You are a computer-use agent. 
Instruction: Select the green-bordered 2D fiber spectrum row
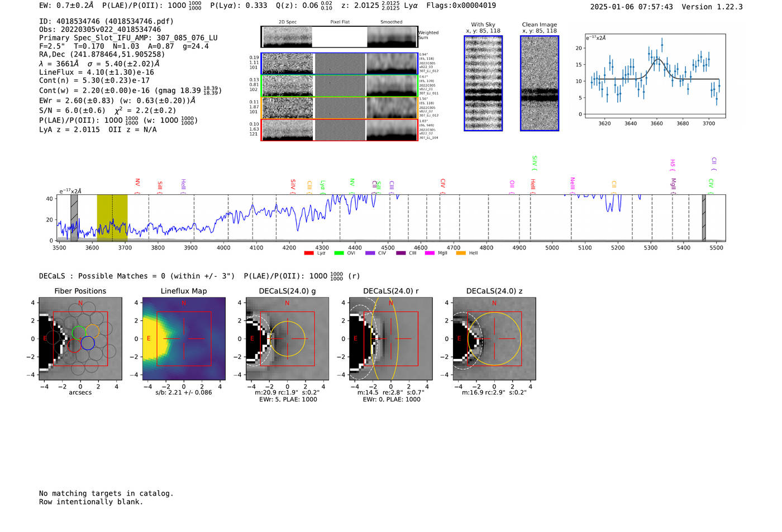pos(339,85)
